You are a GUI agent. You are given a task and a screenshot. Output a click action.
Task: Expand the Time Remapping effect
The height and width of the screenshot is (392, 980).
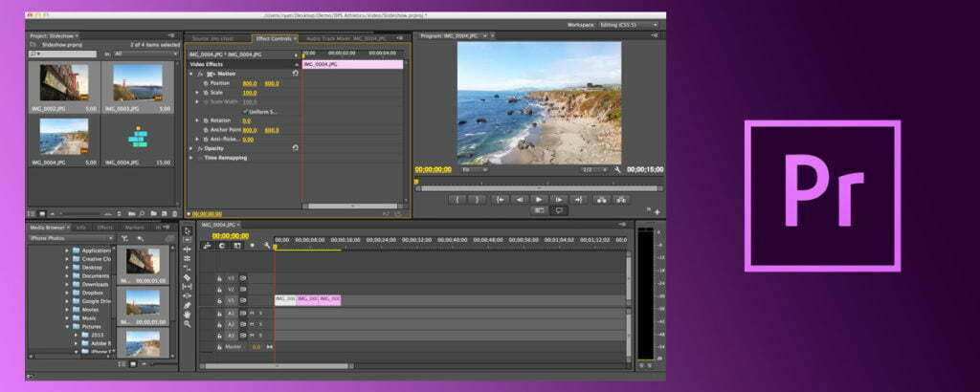191,158
